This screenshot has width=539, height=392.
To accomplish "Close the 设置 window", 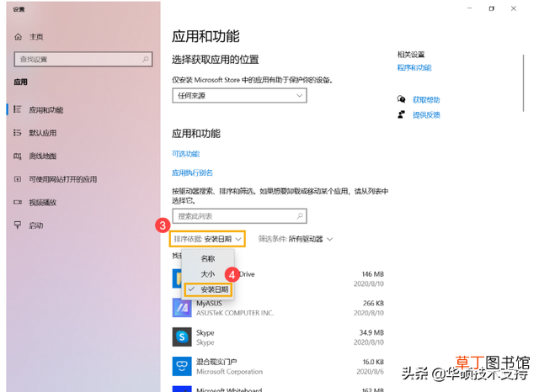I will [514, 8].
